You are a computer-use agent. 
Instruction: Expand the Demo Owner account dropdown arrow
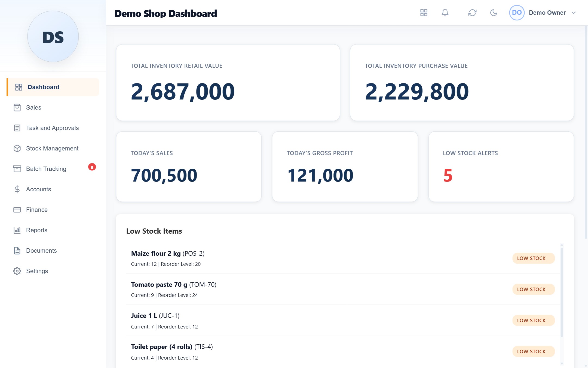click(x=574, y=13)
